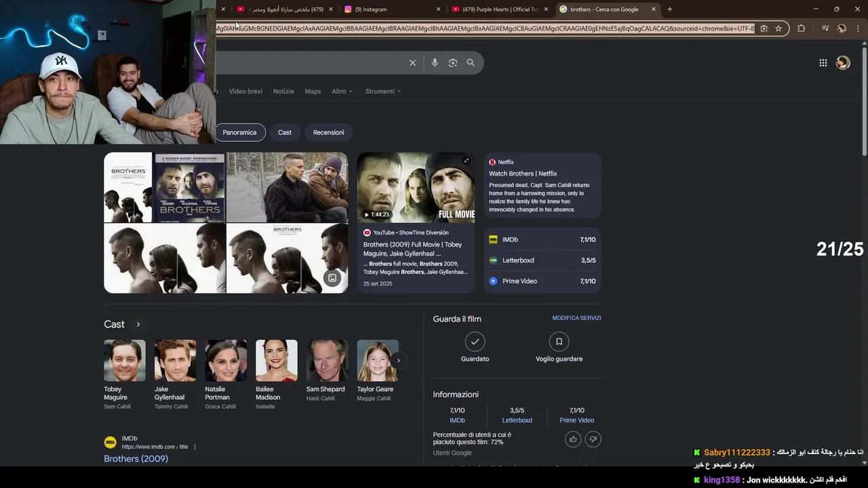Toggle Voglio guardare bookmark

click(559, 342)
